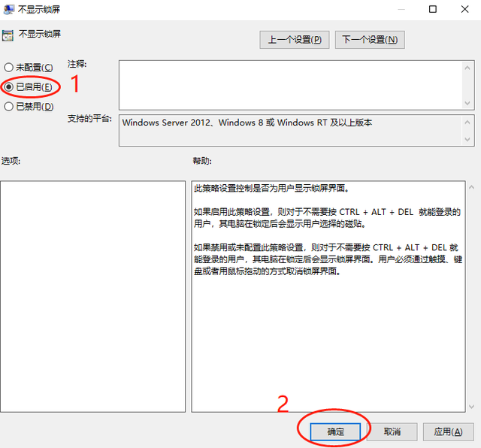Minimize the 不显示锁屏 window
The width and height of the screenshot is (481, 448).
[x=401, y=10]
